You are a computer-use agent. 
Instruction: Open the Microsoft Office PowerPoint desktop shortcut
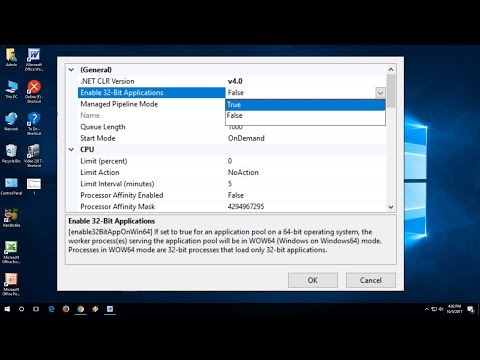click(x=11, y=284)
